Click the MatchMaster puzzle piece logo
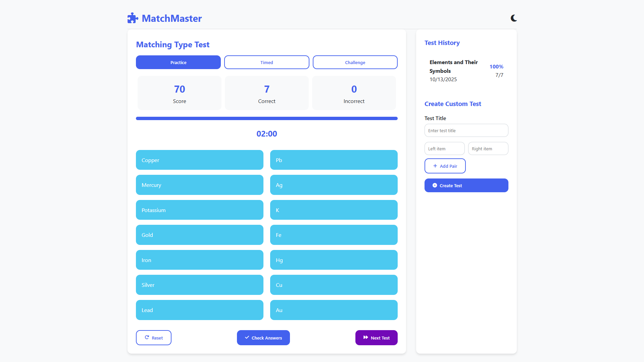Screen dimensions: 644x362 pyautogui.click(x=133, y=18)
